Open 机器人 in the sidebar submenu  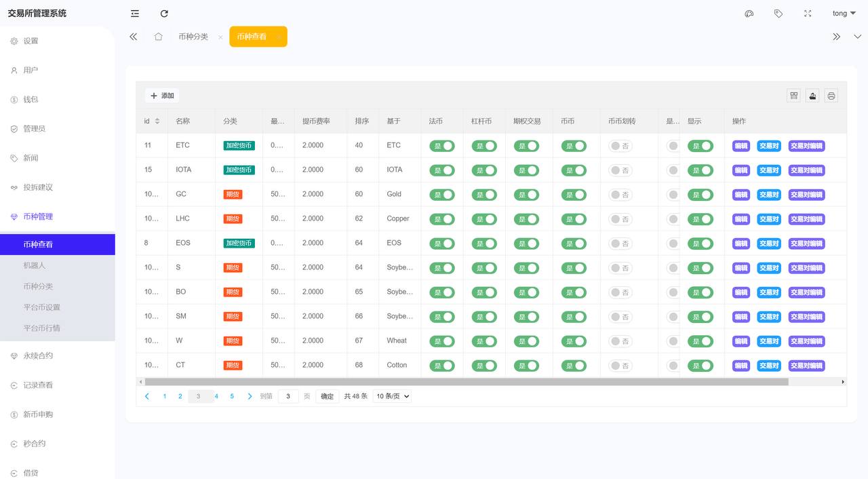[x=35, y=265]
